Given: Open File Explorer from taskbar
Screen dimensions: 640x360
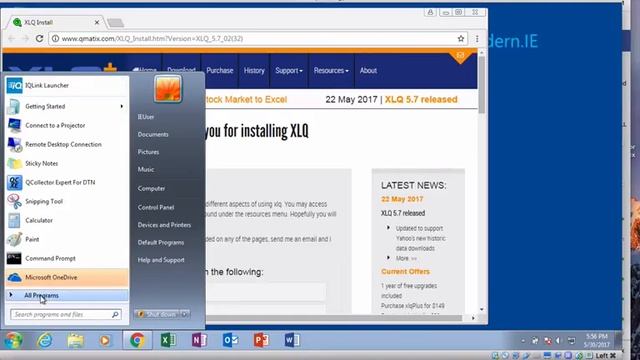Looking at the screenshot, I should point(76,340).
